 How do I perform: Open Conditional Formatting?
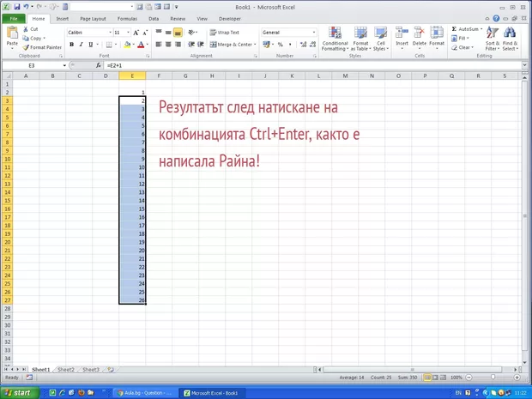pos(335,39)
